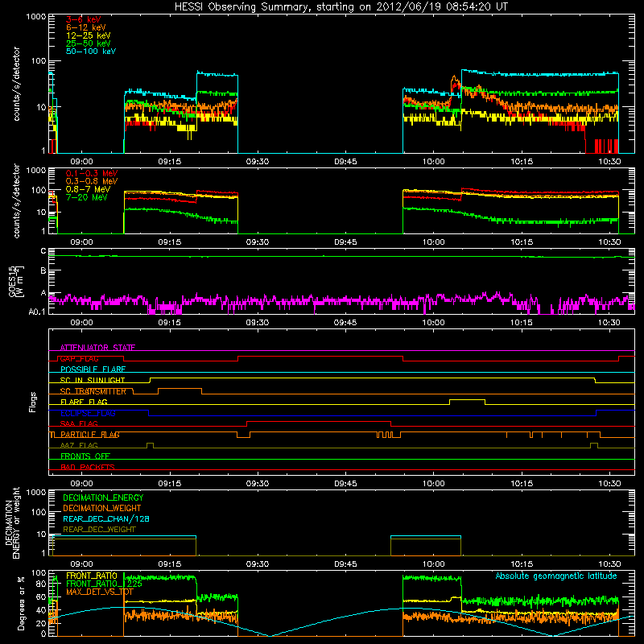Select the PARTICLE_FLAG label
The height and width of the screenshot is (644, 644).
90,434
